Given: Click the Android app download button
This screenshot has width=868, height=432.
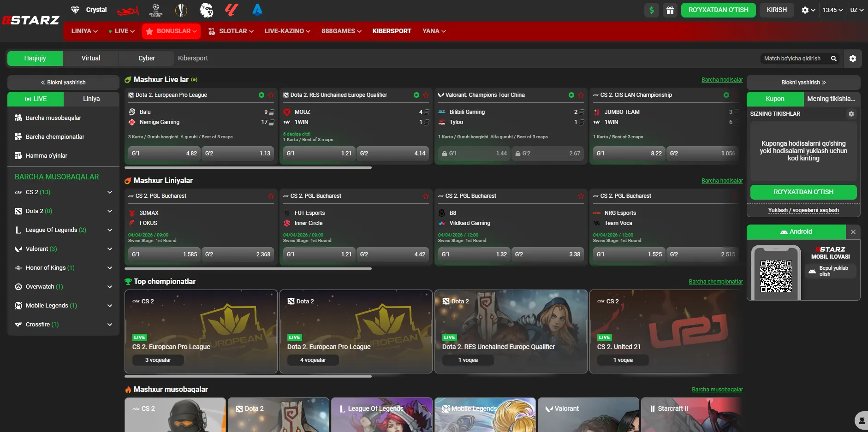Looking at the screenshot, I should click(797, 232).
